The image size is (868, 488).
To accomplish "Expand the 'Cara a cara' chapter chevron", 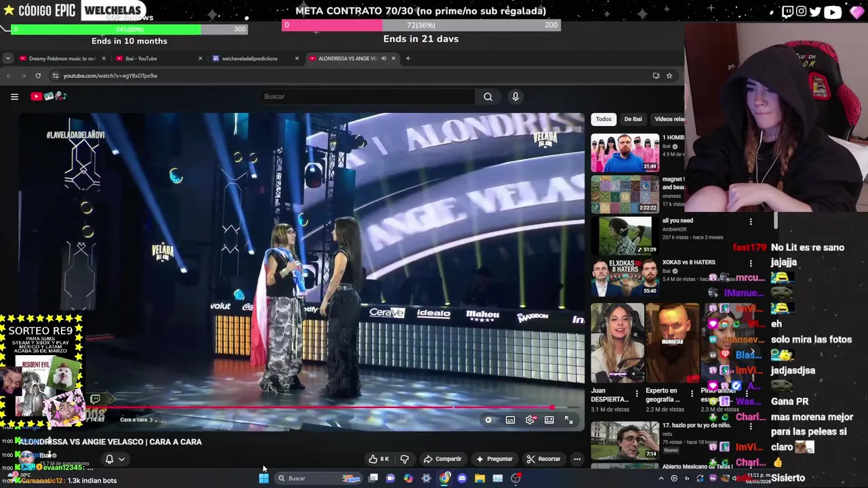I will (x=153, y=420).
